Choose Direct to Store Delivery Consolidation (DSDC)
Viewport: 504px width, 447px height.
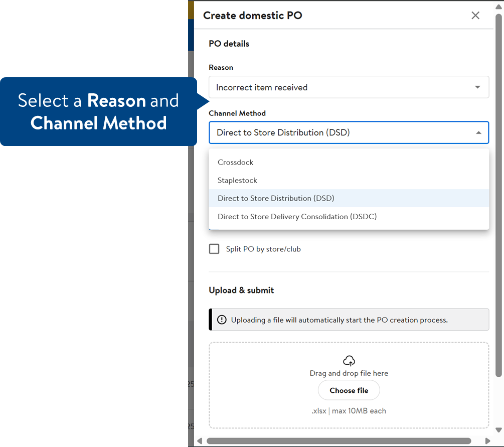tap(349, 216)
